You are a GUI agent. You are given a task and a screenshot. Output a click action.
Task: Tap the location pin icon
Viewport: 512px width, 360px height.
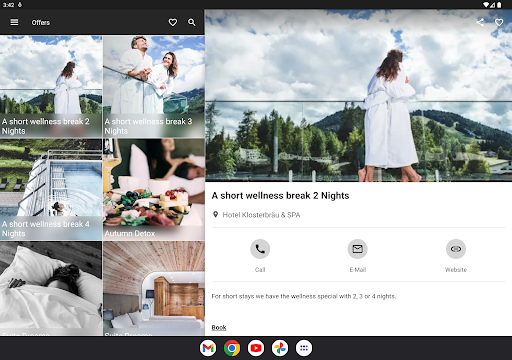click(215, 215)
